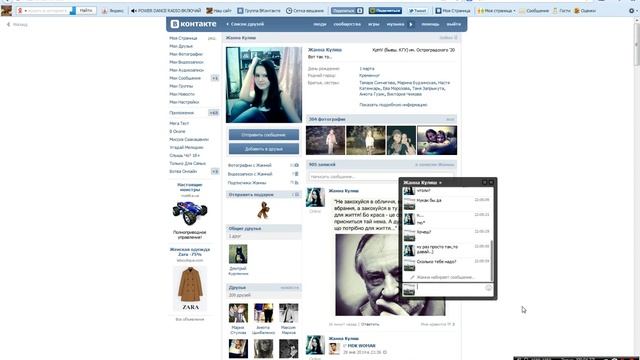The width and height of the screenshot is (640, 360).
Task: Open 'Мои Друзья' in left sidebar
Action: [x=181, y=46]
